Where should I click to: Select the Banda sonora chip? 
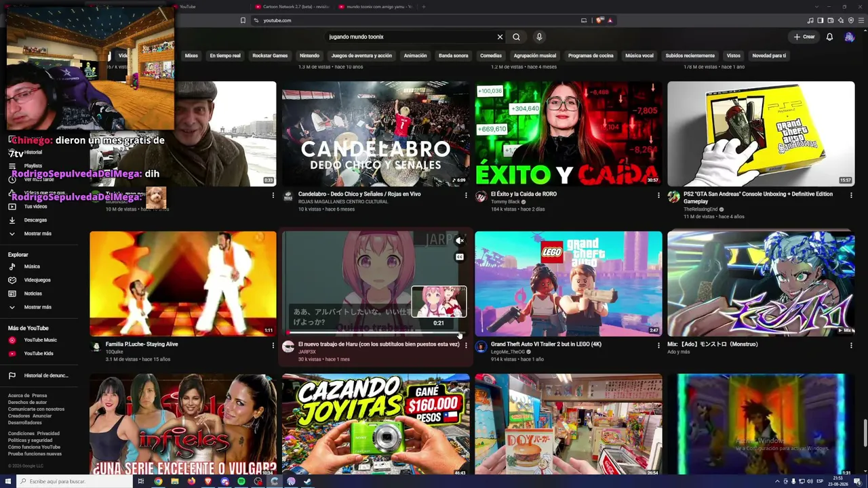[453, 56]
